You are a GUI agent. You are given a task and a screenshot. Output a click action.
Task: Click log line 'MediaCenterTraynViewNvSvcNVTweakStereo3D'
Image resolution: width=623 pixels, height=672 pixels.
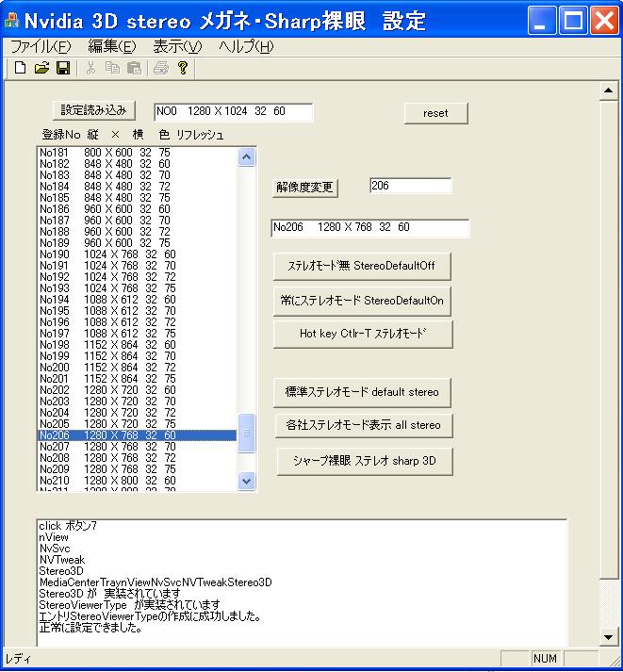click(x=156, y=582)
